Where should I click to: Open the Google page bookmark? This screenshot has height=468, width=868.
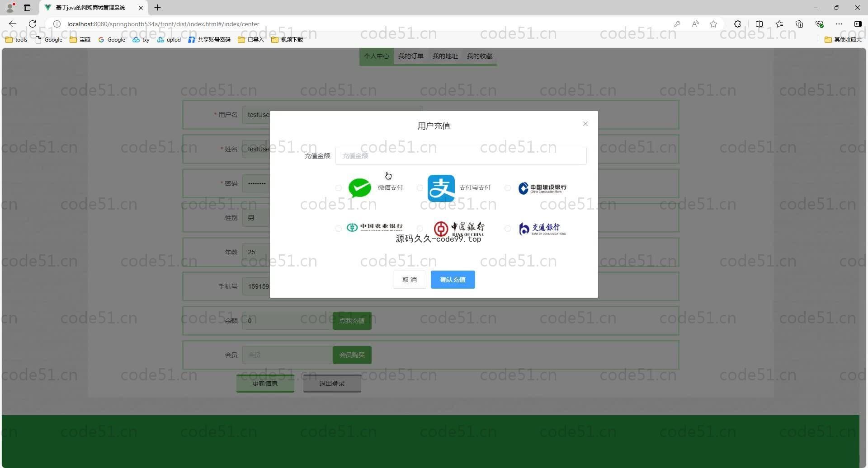pyautogui.click(x=49, y=40)
